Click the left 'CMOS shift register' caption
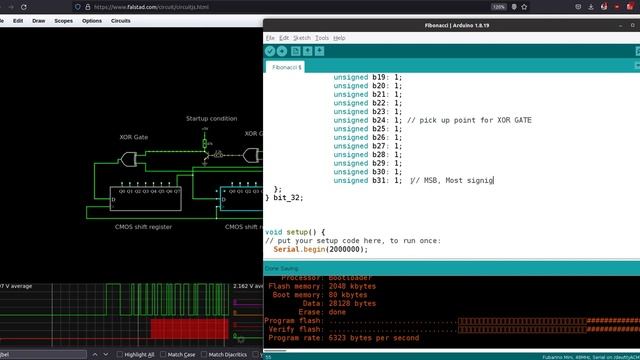640x360 pixels. (143, 227)
